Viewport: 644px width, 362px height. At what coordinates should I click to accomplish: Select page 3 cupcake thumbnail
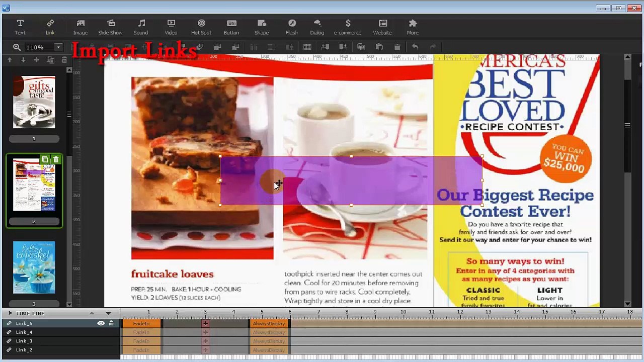(x=34, y=267)
